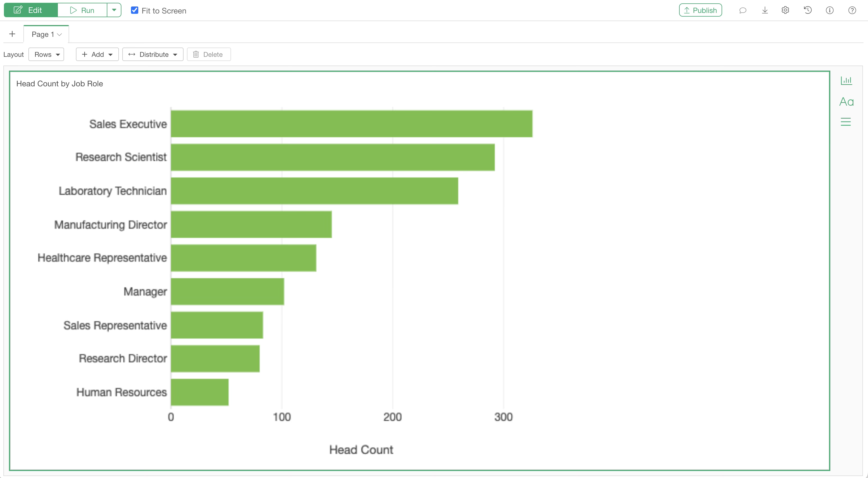Click the information circle icon
The image size is (868, 478).
(x=829, y=10)
